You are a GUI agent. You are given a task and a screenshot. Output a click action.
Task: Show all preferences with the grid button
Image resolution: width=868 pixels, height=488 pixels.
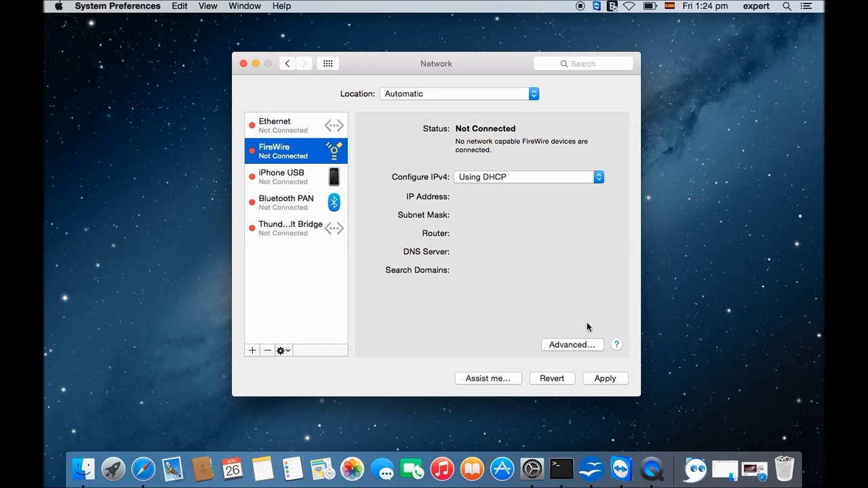tap(328, 64)
